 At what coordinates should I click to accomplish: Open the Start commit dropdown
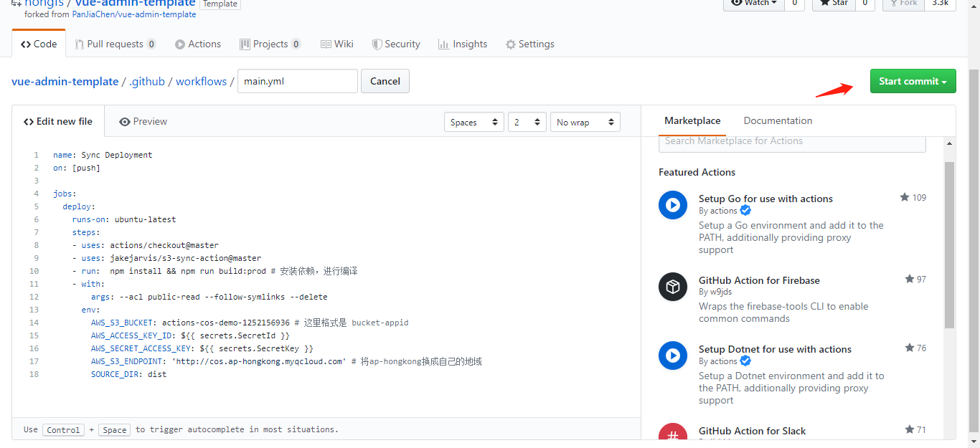click(x=913, y=81)
